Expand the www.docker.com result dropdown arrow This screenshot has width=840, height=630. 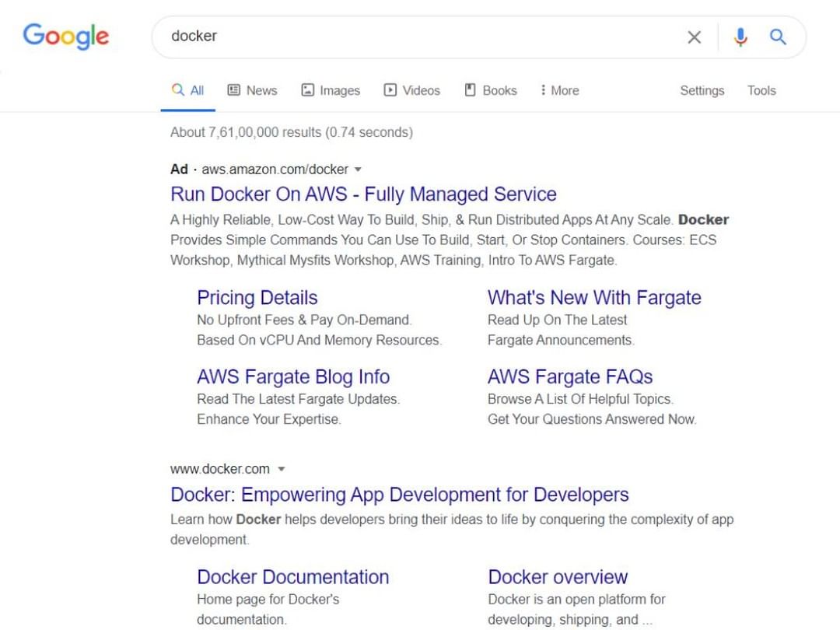(x=282, y=469)
